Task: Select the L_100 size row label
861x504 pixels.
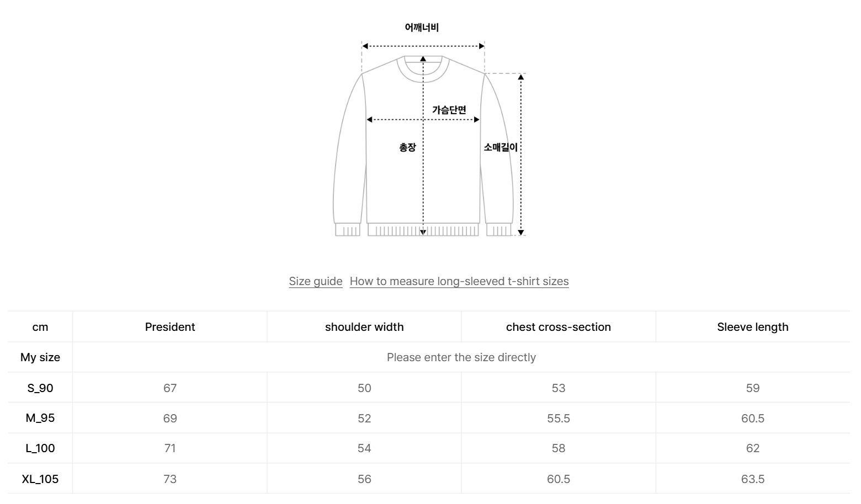Action: coord(40,448)
